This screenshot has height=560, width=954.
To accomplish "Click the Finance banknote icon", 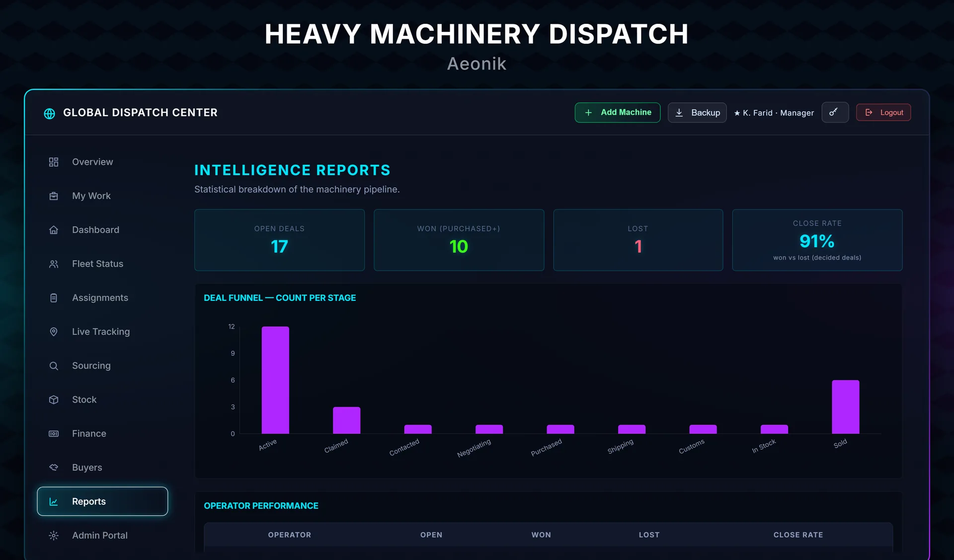I will pos(54,434).
